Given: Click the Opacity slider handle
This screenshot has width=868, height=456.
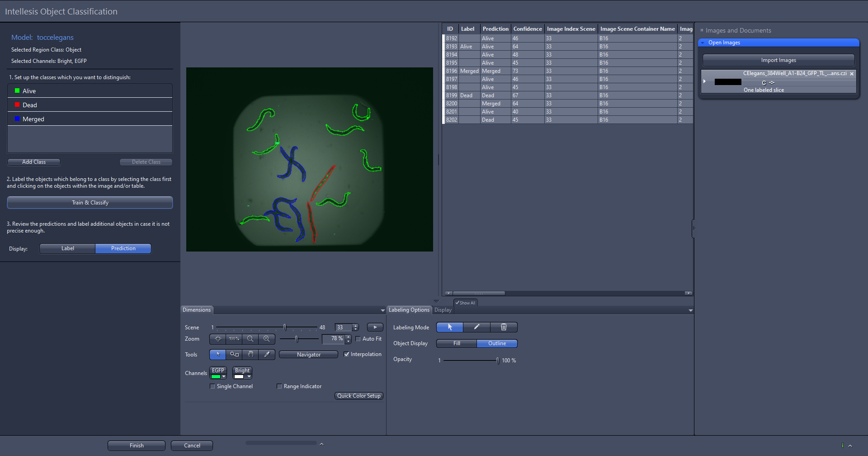Looking at the screenshot, I should coord(497,361).
